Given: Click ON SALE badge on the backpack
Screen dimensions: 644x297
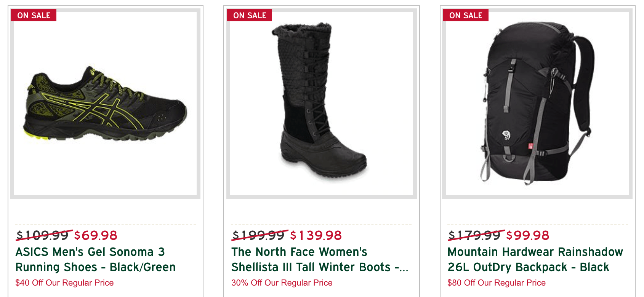Looking at the screenshot, I should point(466,16).
